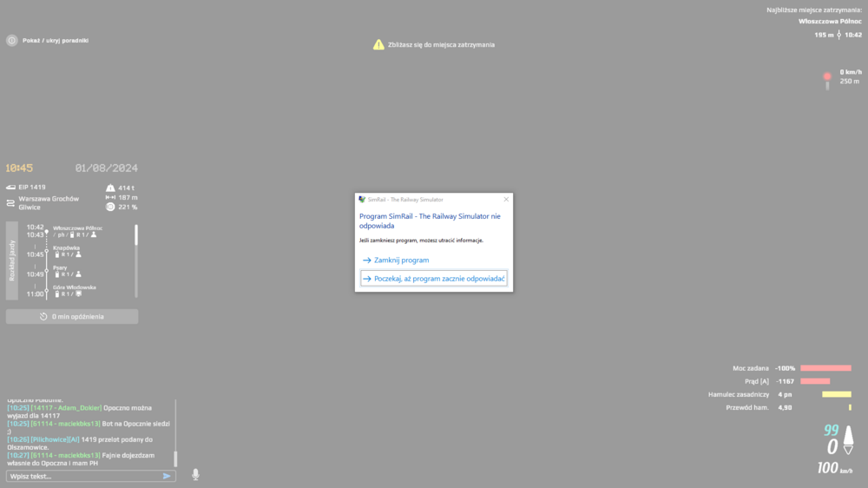Click the Hamulec zasadniczy yellow brake bar
868x488 pixels.
(x=837, y=394)
